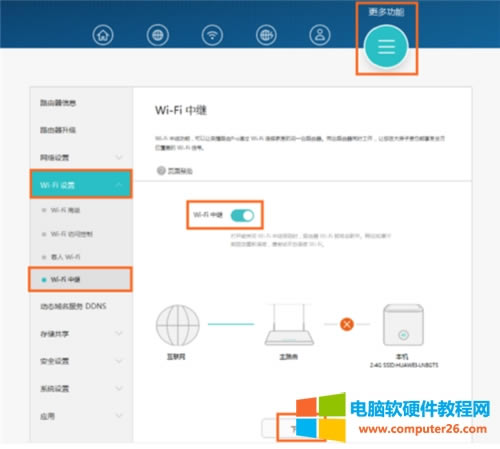
Task: Click the 安全设置 sidebar label
Action: tap(54, 361)
